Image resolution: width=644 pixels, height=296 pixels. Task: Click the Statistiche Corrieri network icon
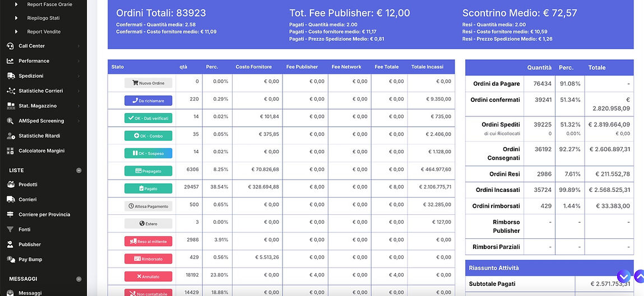click(x=10, y=91)
